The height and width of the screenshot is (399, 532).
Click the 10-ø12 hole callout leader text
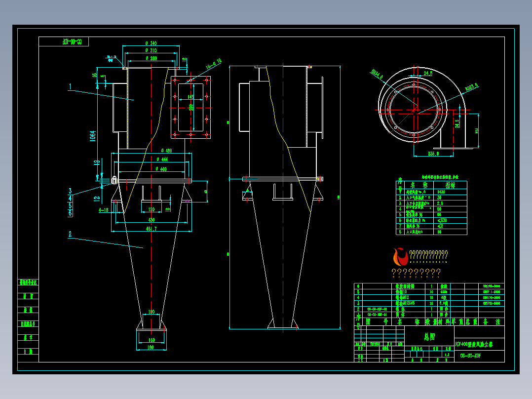[214, 64]
